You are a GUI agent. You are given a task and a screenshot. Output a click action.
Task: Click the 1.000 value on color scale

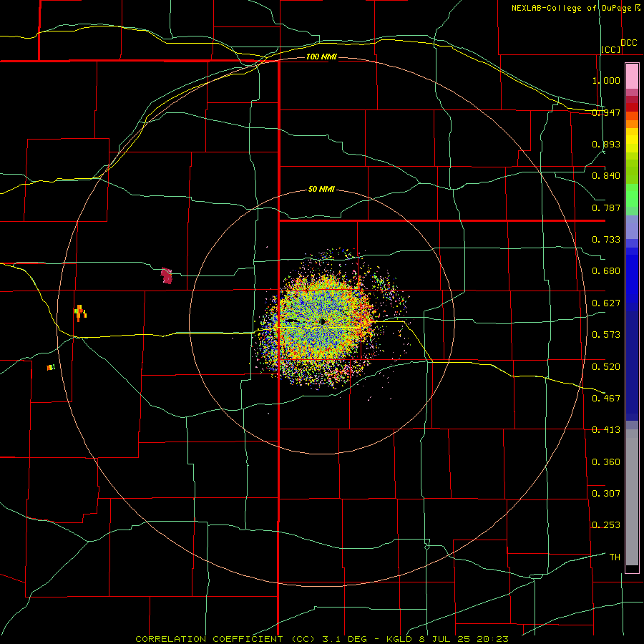click(606, 80)
